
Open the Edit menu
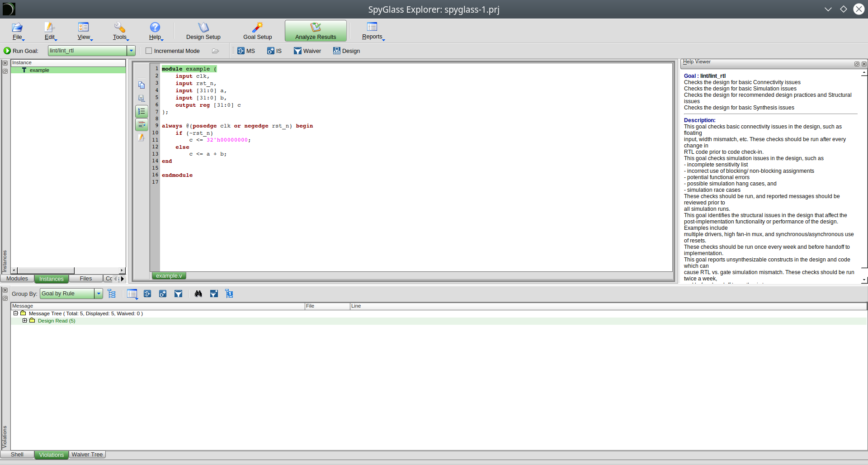[x=50, y=31]
